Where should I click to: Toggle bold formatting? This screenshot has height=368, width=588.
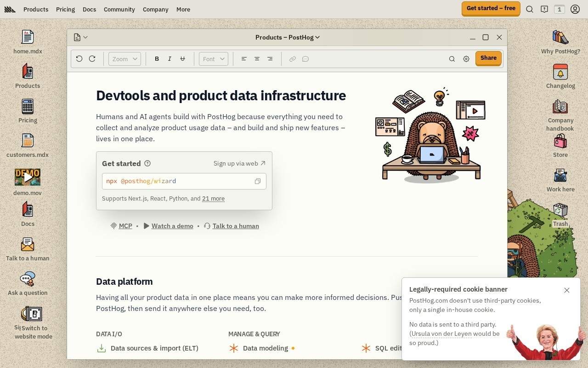click(x=157, y=59)
